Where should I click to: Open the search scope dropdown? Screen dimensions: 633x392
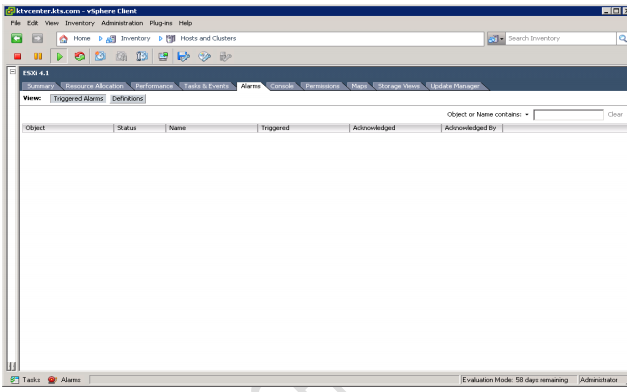pos(496,39)
